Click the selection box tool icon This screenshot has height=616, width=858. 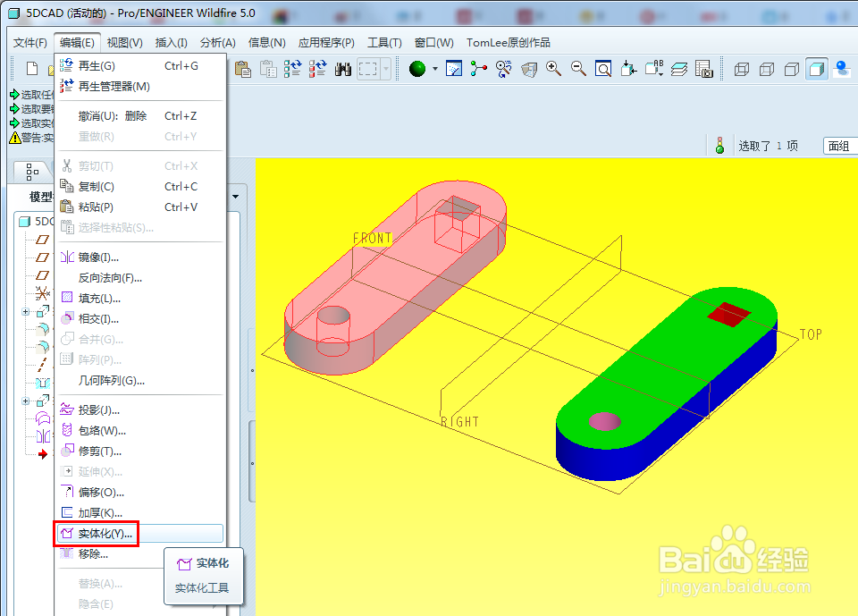[367, 69]
